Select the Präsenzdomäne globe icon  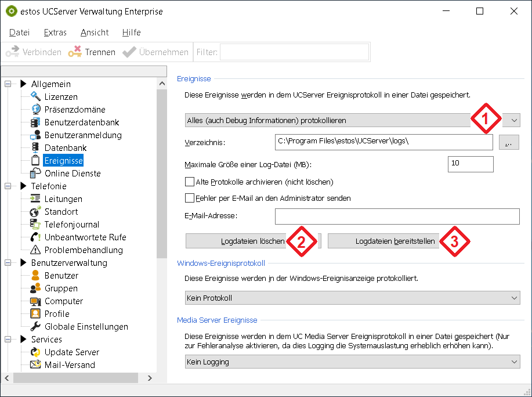[35, 110]
